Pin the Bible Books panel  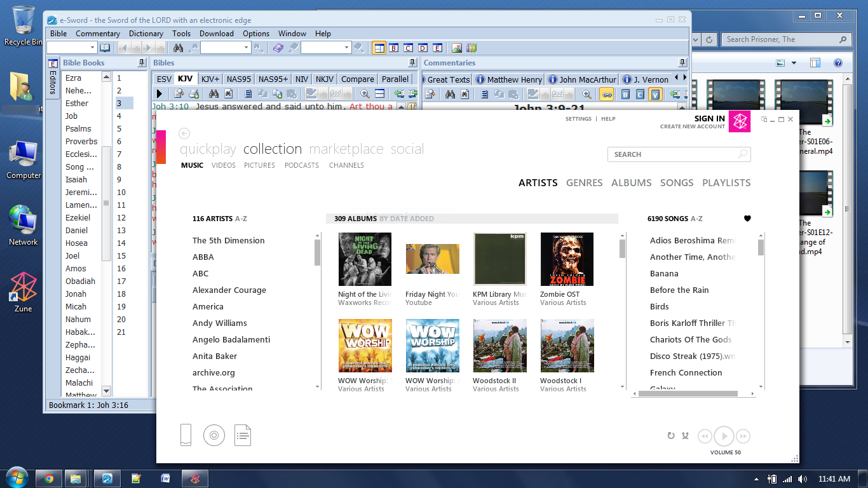(x=142, y=63)
